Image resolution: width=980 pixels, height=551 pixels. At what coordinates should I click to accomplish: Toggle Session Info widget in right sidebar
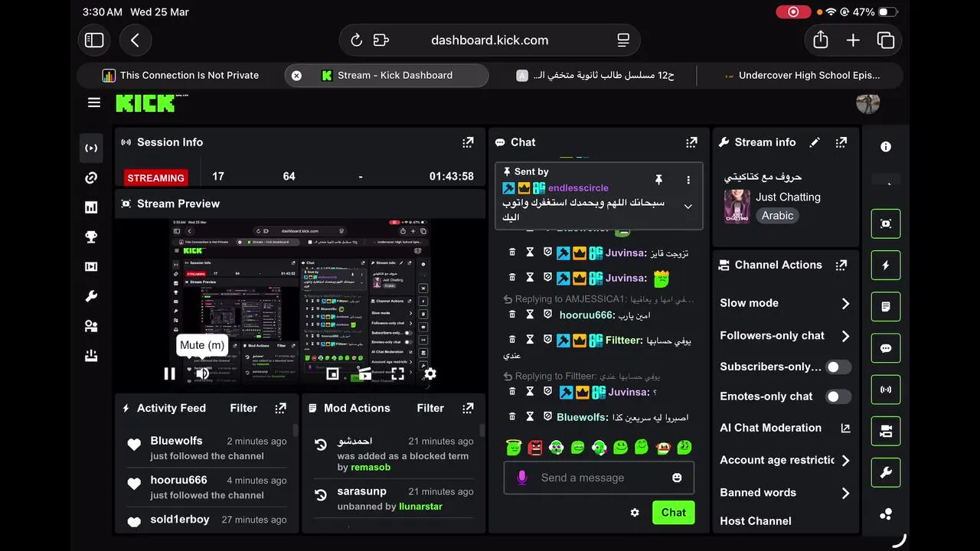(886, 390)
